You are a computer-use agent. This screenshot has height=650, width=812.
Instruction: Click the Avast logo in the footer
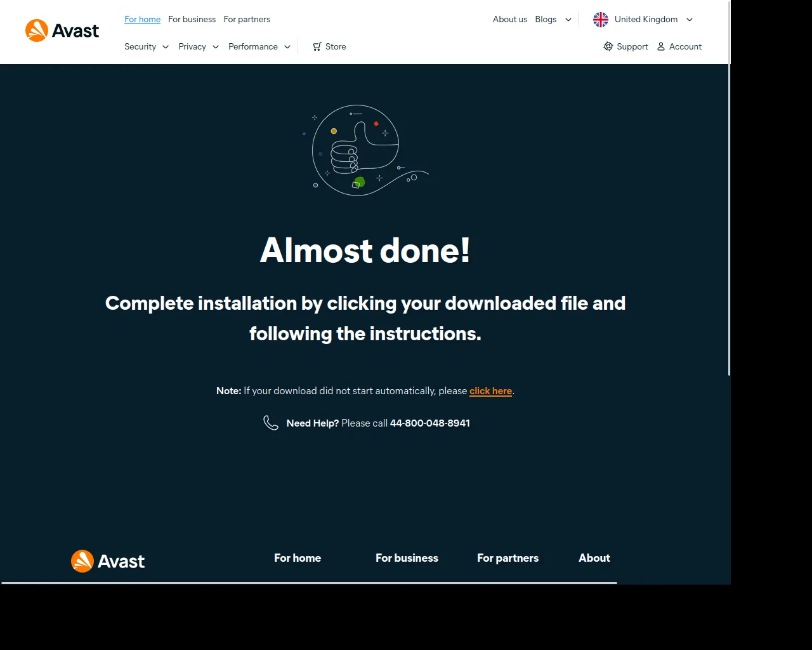108,561
